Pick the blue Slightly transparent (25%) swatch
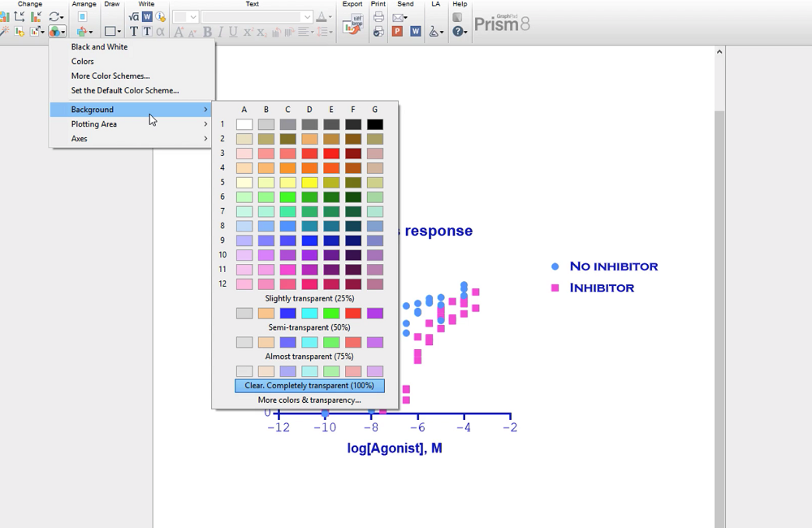 [288, 313]
